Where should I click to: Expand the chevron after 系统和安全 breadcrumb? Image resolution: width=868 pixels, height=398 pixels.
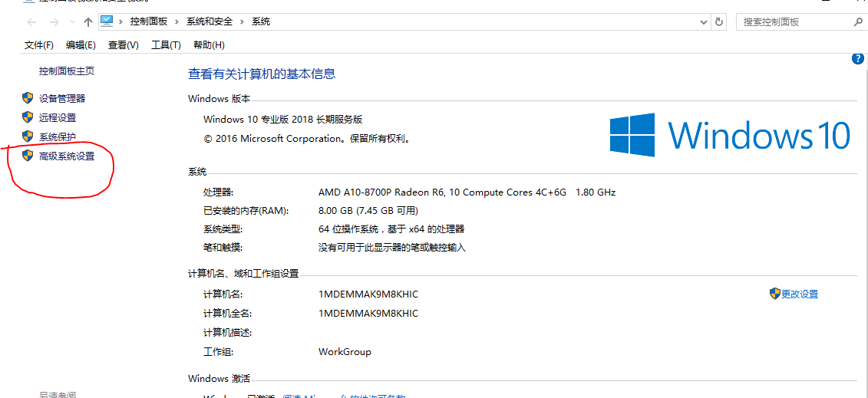pos(243,22)
